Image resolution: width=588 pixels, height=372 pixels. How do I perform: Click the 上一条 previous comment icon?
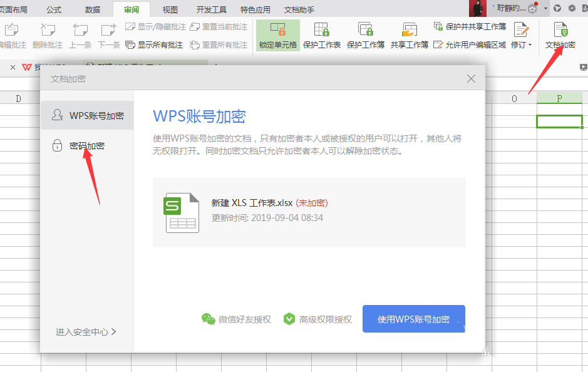80,29
